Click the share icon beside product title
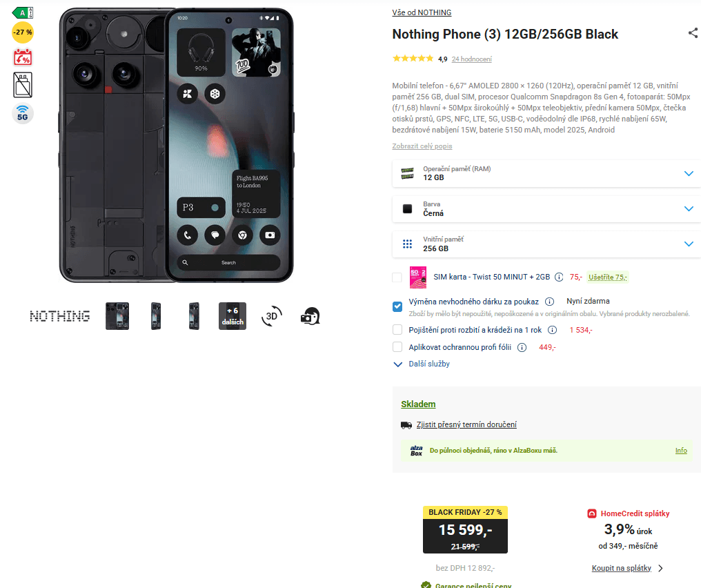 click(693, 33)
